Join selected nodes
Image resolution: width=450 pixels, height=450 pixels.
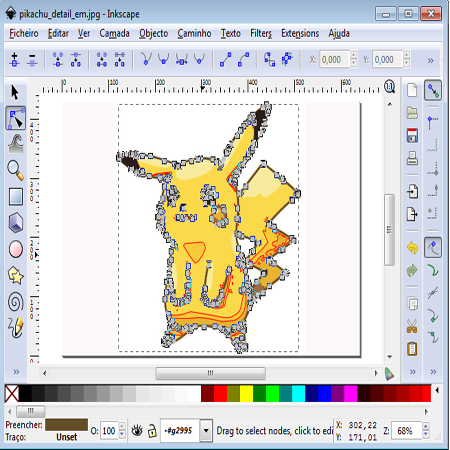coord(58,59)
